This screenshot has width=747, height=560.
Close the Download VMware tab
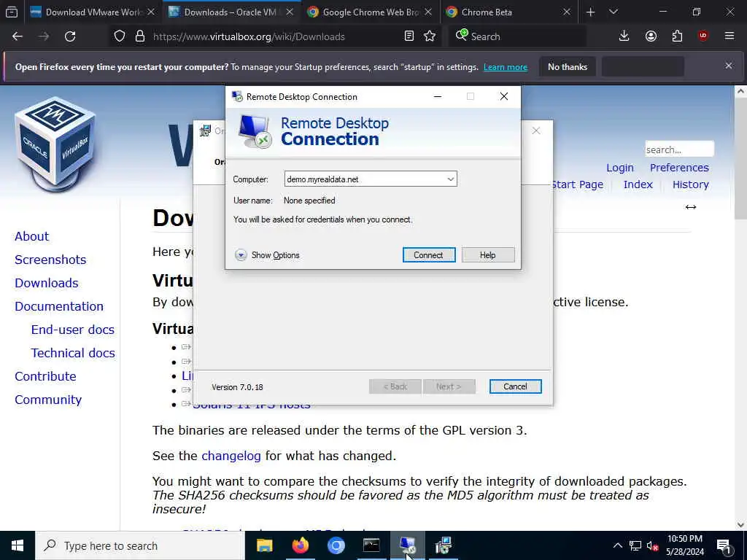[x=151, y=12]
